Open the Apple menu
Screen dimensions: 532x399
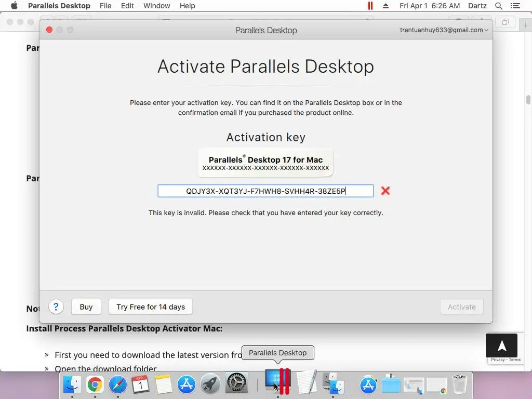[x=14, y=6]
